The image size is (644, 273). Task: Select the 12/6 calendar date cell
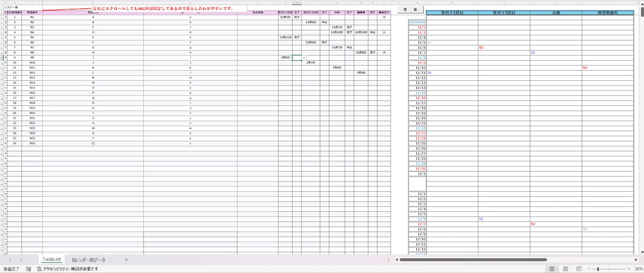[x=418, y=219]
